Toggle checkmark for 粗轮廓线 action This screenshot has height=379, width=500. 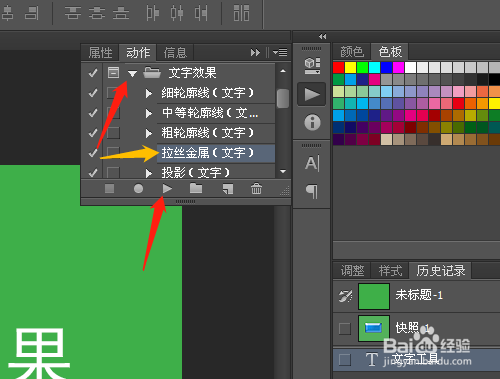click(x=93, y=133)
